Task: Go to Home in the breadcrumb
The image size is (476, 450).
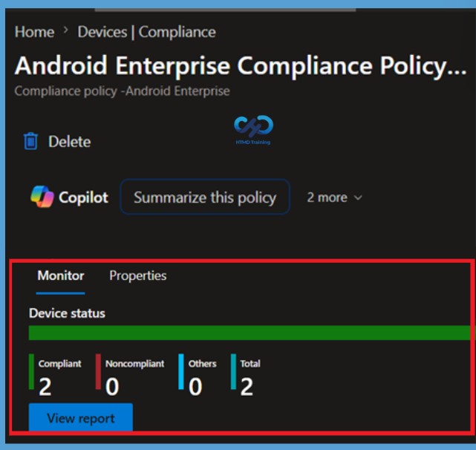Action: click(35, 32)
